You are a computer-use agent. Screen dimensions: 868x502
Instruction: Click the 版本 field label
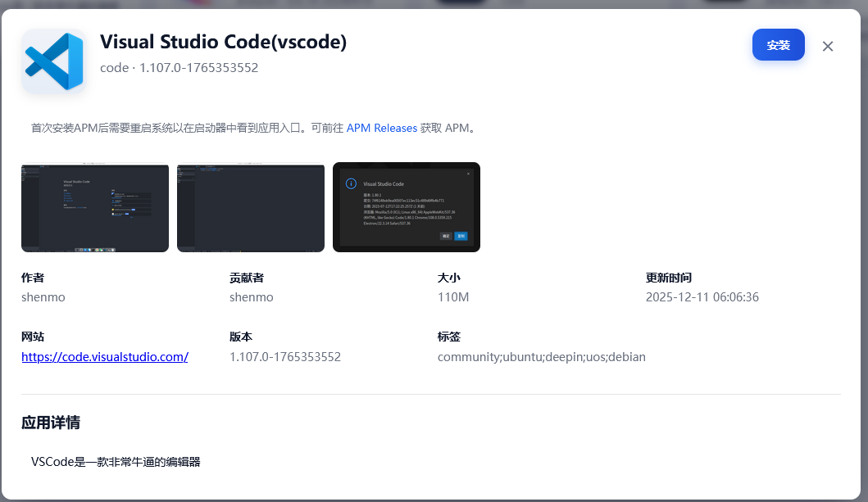tap(241, 337)
